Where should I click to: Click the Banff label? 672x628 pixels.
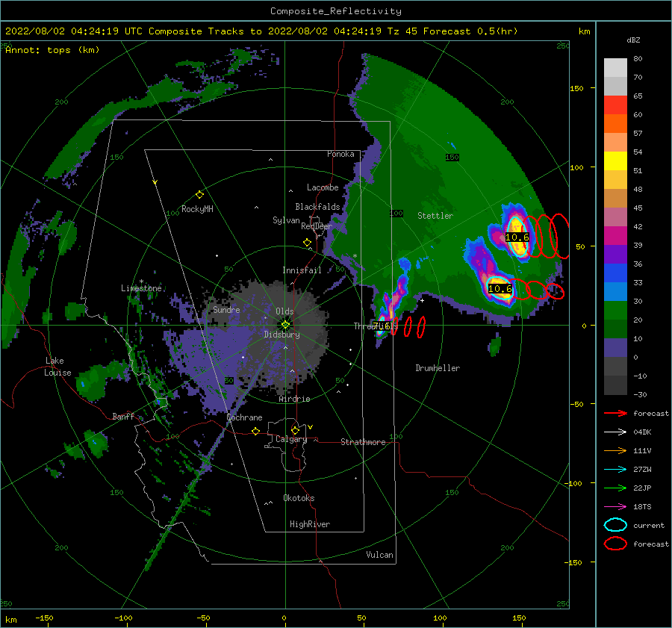[123, 416]
